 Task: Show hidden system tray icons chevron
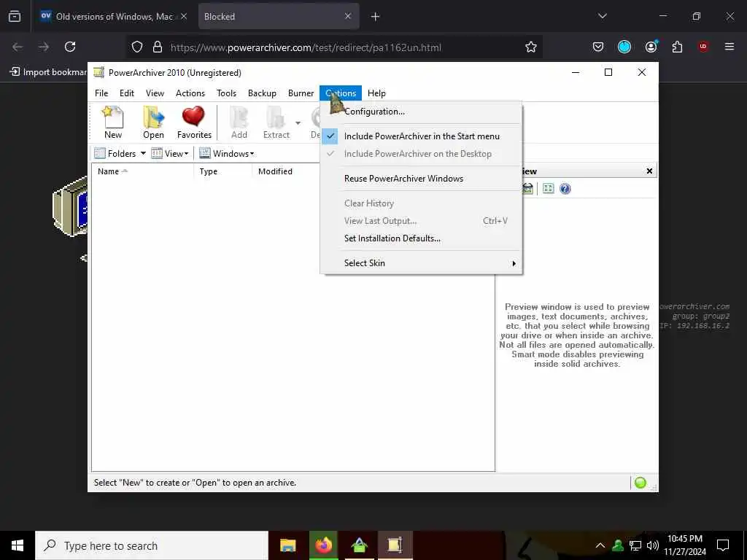point(600,545)
